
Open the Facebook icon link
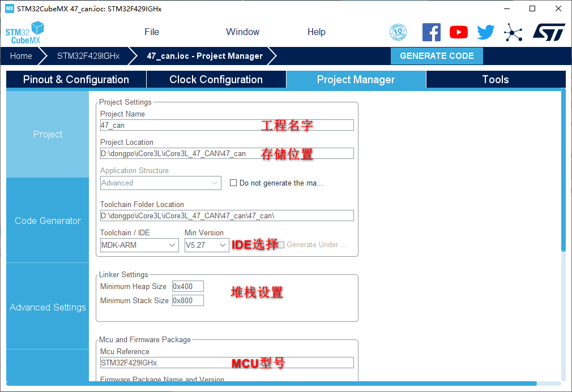432,32
